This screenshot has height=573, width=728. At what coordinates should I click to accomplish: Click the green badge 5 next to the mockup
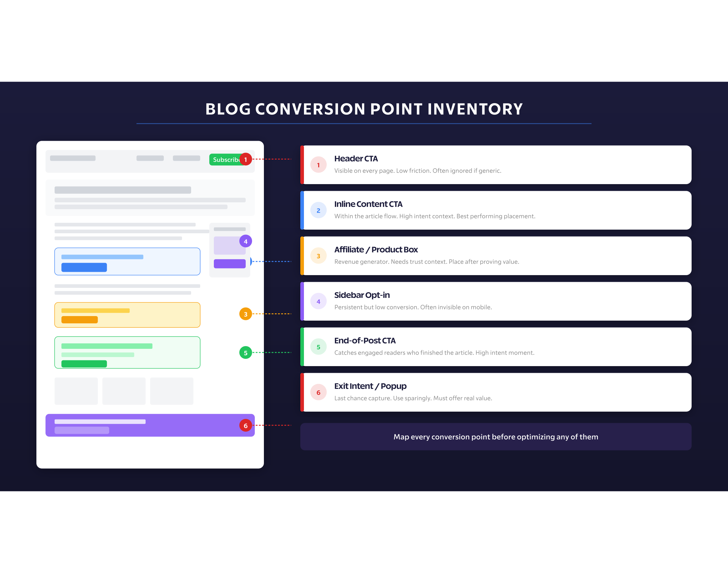click(246, 352)
